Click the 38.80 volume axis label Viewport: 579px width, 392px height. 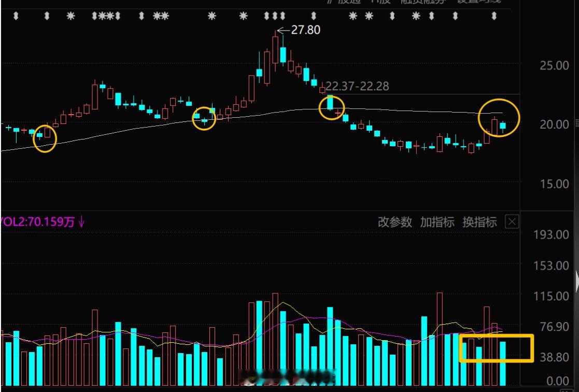pos(554,357)
